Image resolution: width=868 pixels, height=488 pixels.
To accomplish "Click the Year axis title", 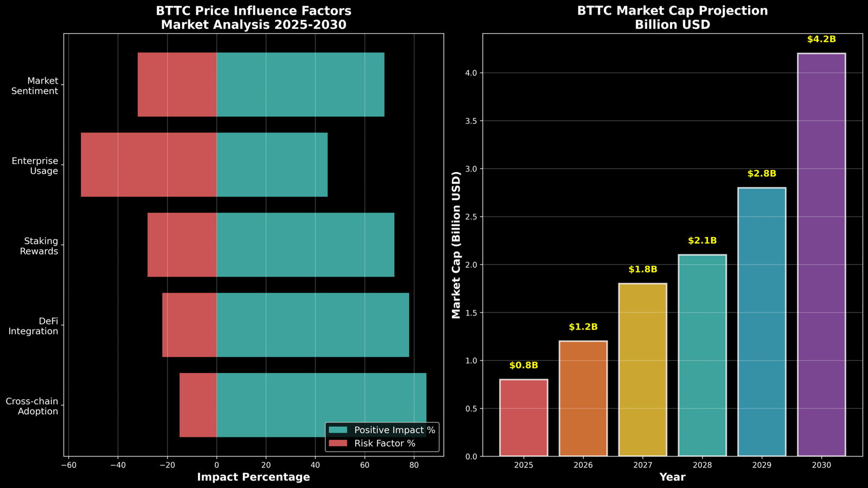I will [672, 477].
